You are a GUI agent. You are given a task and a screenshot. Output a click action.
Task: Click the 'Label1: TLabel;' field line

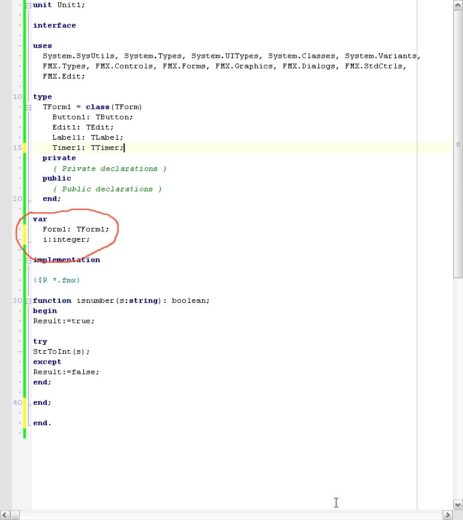coord(88,137)
